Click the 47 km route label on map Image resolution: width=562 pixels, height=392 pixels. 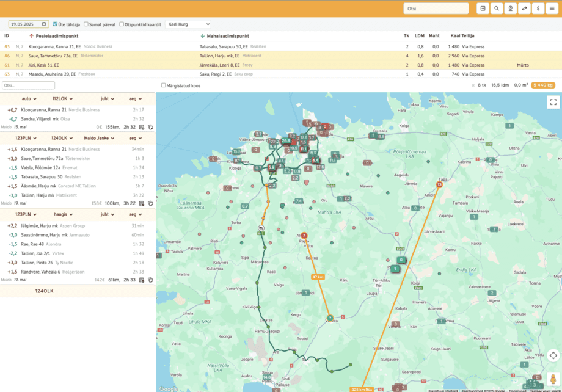[x=318, y=277]
